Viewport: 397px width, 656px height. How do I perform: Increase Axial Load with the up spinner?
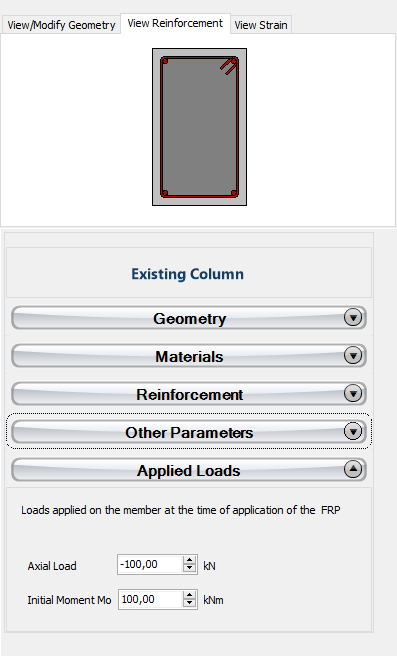pyautogui.click(x=190, y=561)
